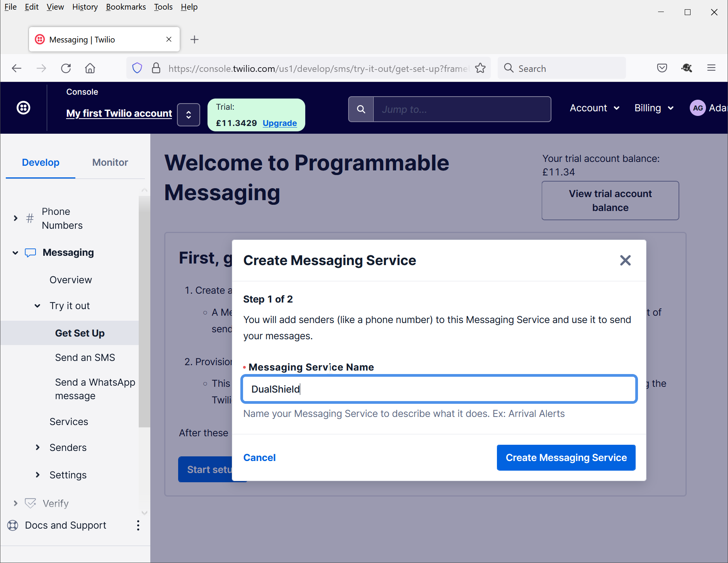Image resolution: width=728 pixels, height=563 pixels.
Task: Click the Create Messaging Service button
Action: [x=566, y=458]
